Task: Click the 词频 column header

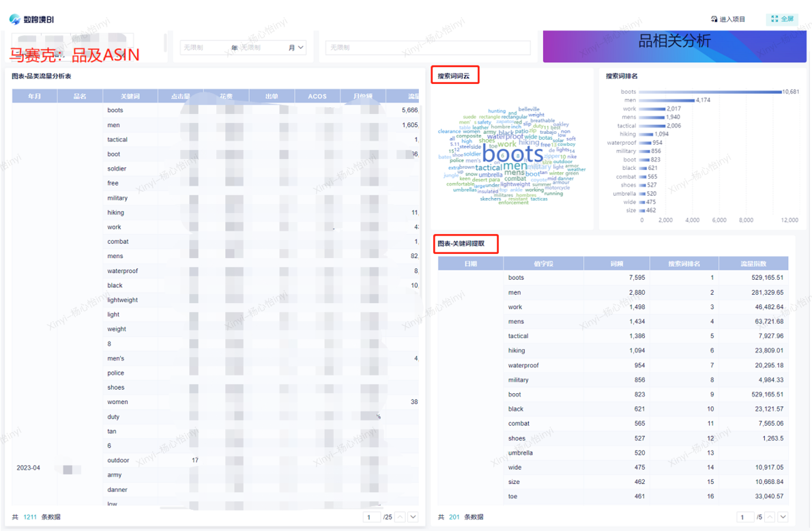Action: 617,263
